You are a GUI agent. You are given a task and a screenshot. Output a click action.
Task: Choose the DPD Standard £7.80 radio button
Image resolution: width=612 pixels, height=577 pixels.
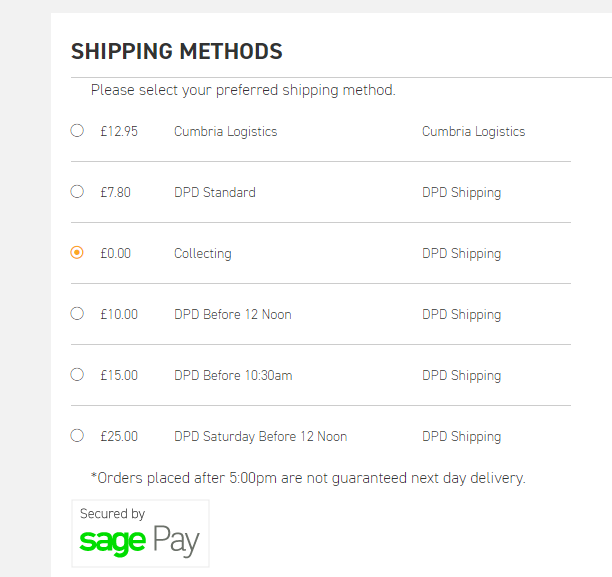(77, 191)
